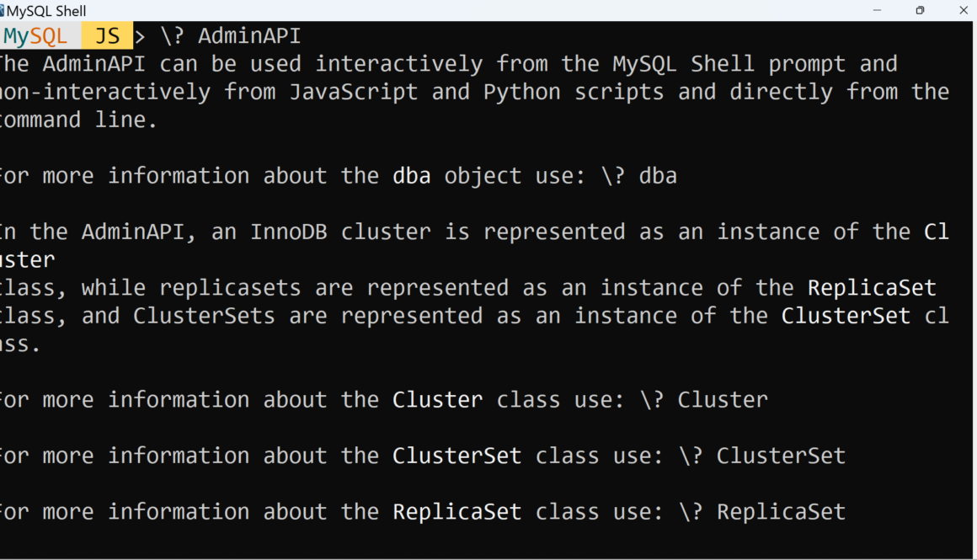
Task: Click bold ReplicaSet in 'the ReplicaSet class use'
Action: click(456, 511)
